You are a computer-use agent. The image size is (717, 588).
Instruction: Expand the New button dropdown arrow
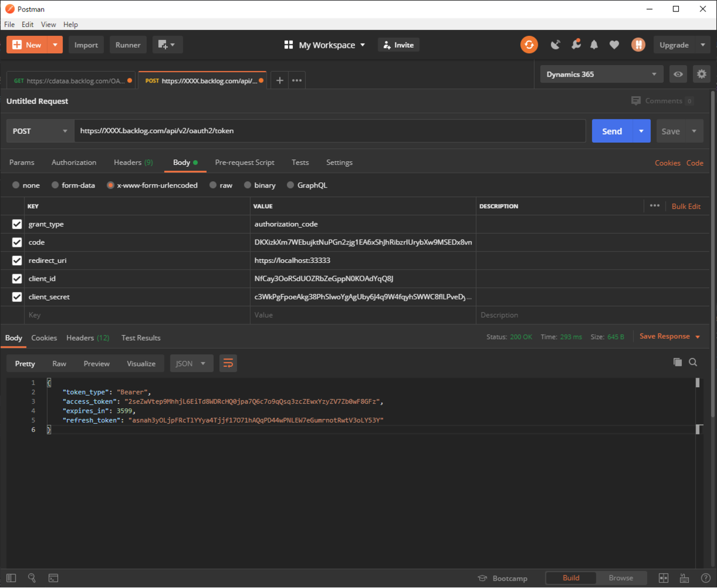tap(55, 45)
